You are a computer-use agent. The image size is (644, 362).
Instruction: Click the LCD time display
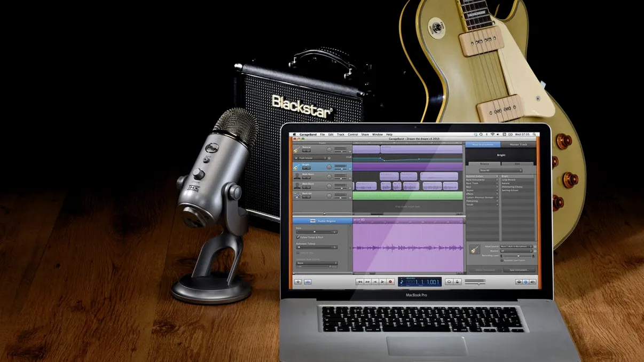pyautogui.click(x=420, y=282)
